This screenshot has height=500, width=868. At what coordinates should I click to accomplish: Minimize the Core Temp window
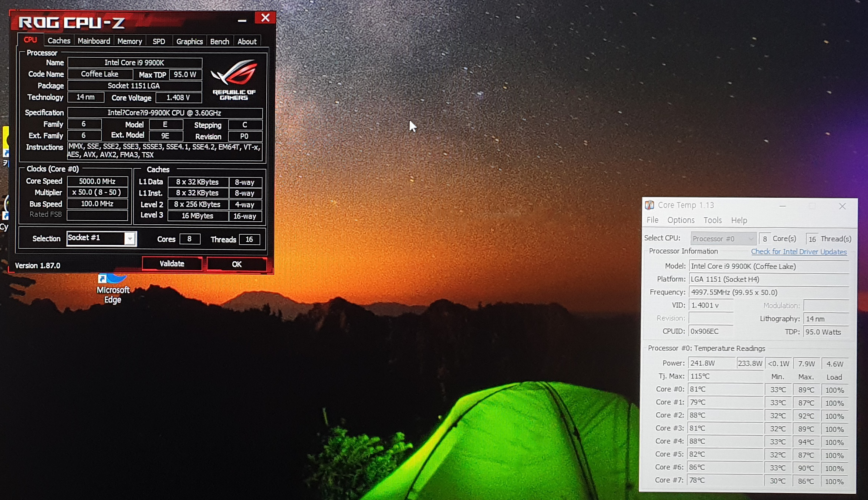pyautogui.click(x=782, y=206)
